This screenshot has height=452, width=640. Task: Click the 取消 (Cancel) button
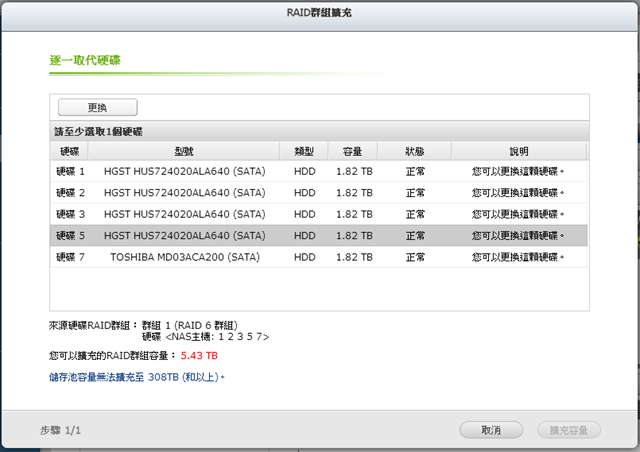(x=491, y=430)
